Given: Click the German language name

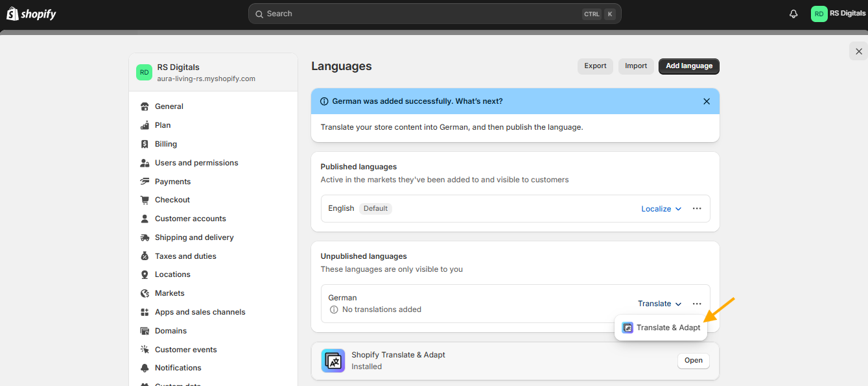Looking at the screenshot, I should [x=342, y=298].
